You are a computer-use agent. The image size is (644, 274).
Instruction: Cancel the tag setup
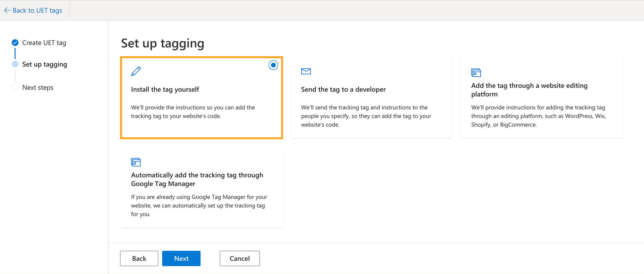point(239,258)
